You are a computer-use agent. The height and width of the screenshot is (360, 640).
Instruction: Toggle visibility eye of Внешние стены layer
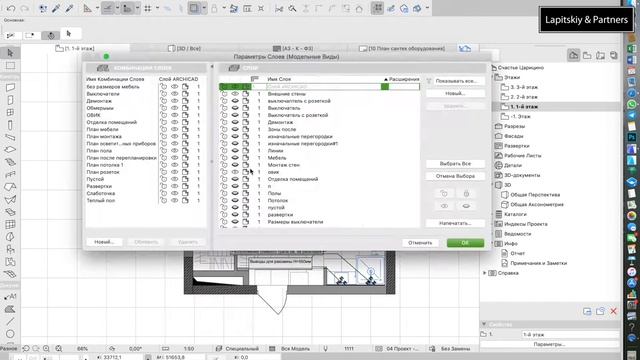click(235, 94)
